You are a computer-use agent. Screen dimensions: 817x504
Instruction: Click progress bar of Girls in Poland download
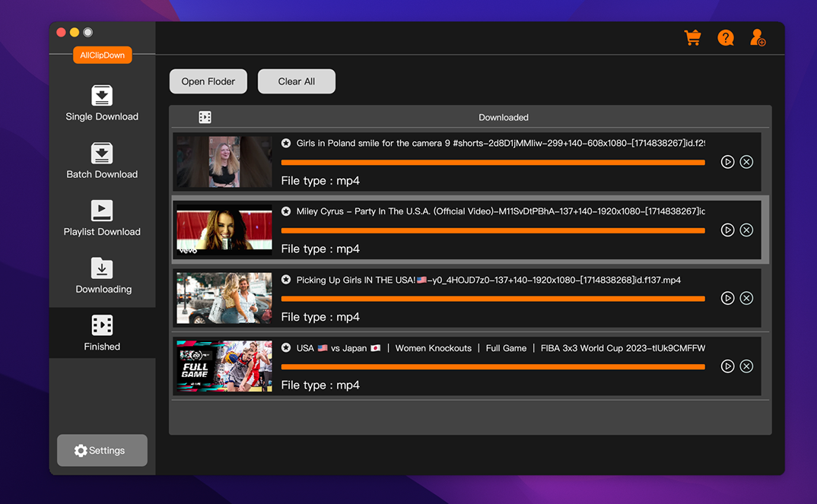coord(493,163)
